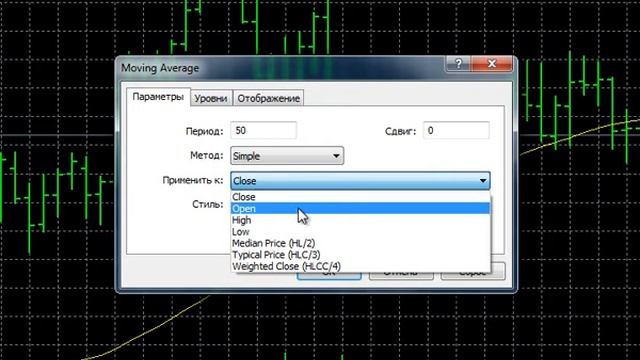Select Typical Price (HLC/3) option

click(x=360, y=254)
